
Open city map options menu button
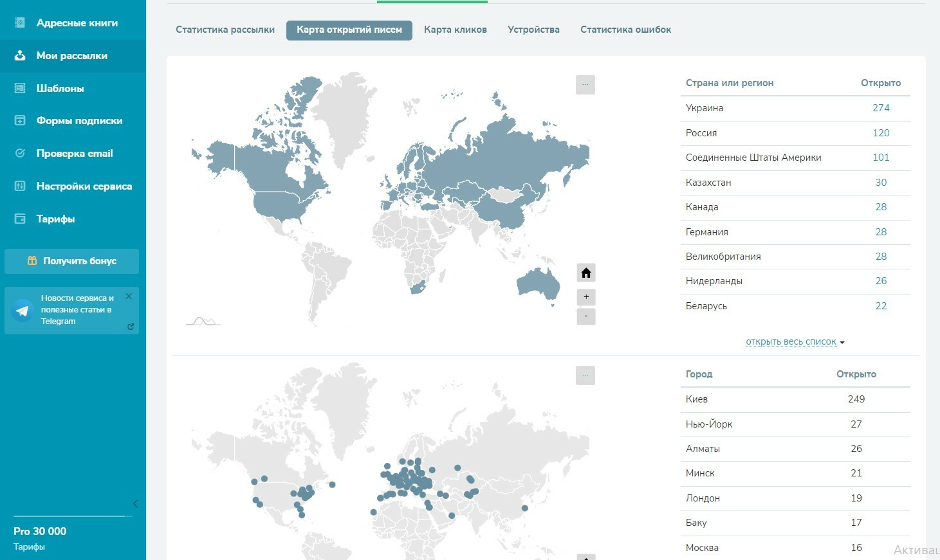[585, 375]
